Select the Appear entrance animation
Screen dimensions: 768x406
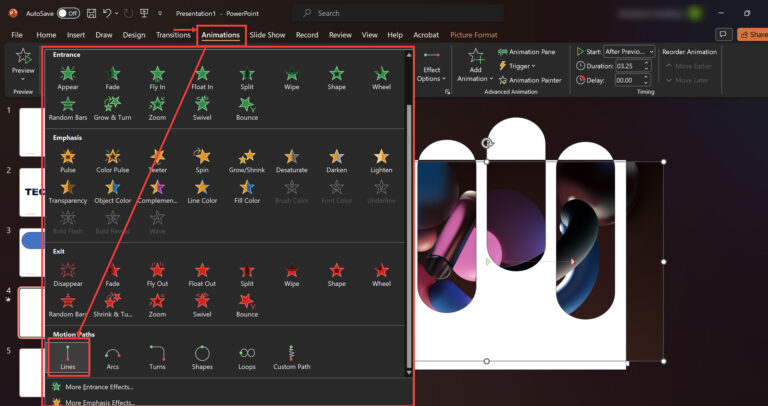(68, 78)
